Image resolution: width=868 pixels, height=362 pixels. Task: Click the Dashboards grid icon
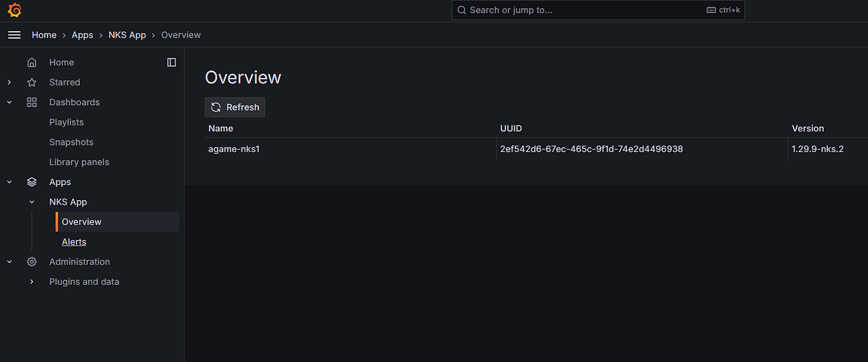coord(32,102)
